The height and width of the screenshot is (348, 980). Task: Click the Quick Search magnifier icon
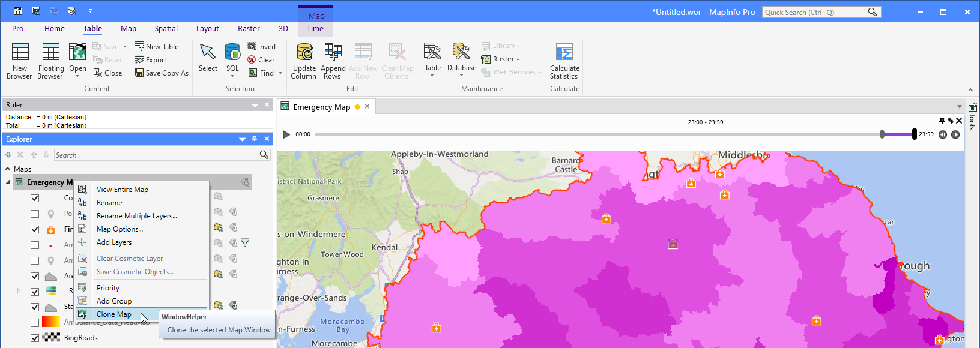(873, 12)
